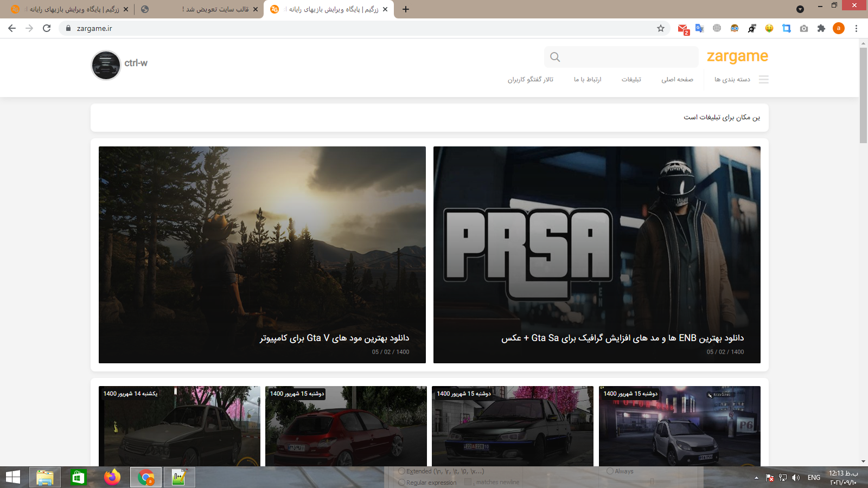Show hidden system tray icons
Image resolution: width=868 pixels, height=488 pixels.
[756, 478]
